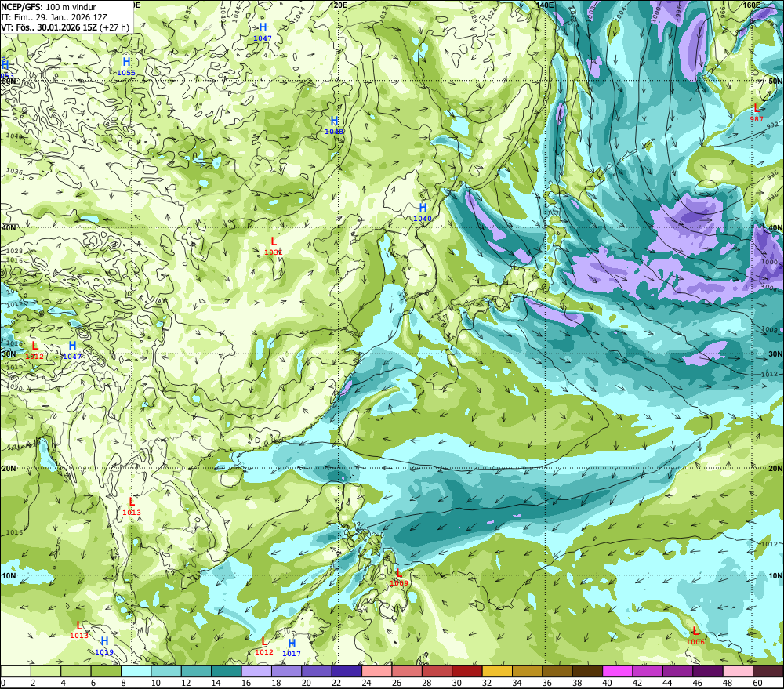Select the H 1048 high pressure marker
Image resolution: width=784 pixels, height=689 pixels.
[x=334, y=125]
